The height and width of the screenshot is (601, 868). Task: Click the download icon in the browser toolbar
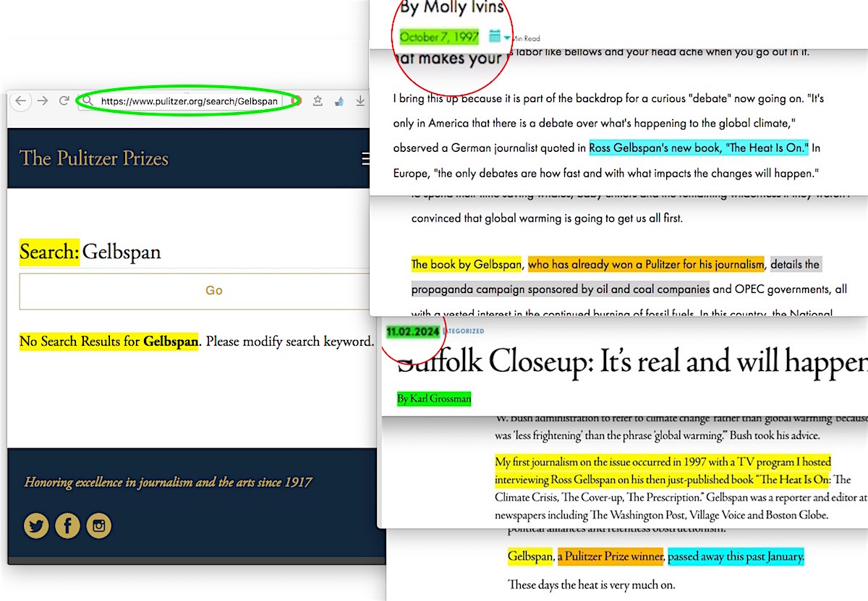click(x=360, y=101)
